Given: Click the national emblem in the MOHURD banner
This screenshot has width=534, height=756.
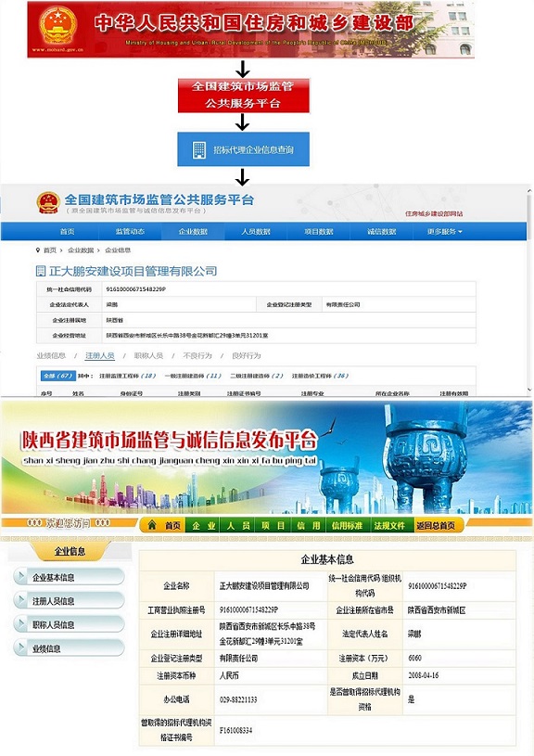Looking at the screenshot, I should coord(57,25).
